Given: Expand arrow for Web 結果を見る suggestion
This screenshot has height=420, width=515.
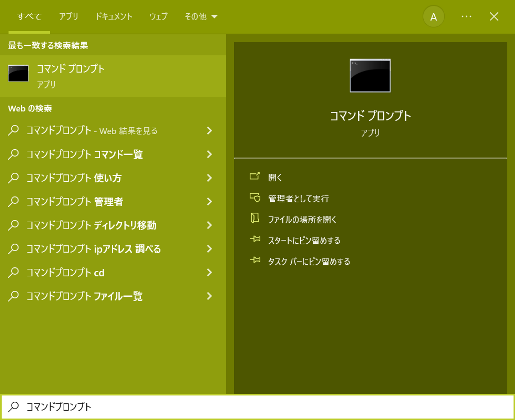Looking at the screenshot, I should pyautogui.click(x=209, y=130).
